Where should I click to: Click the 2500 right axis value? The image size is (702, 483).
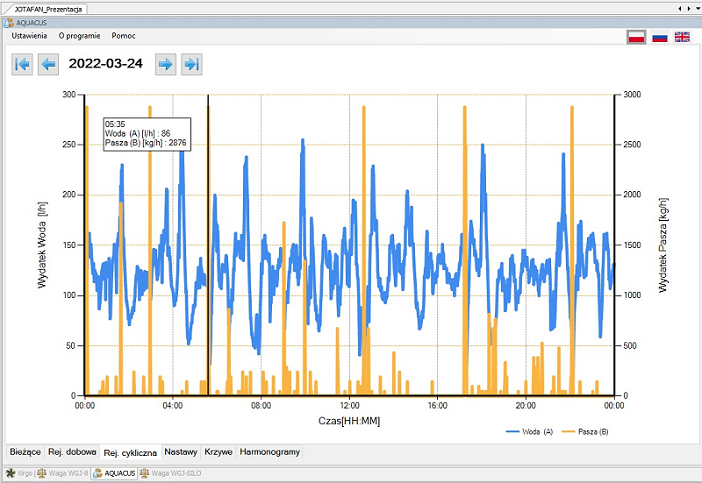click(x=632, y=145)
